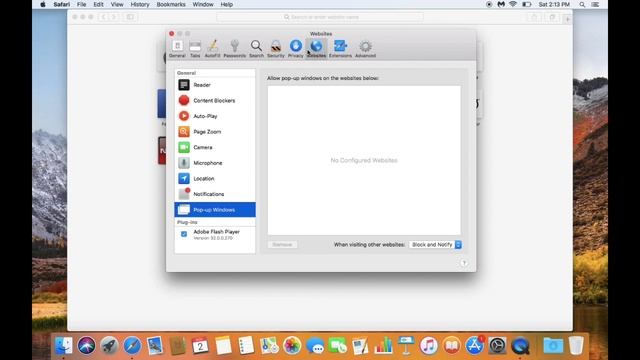Select Pop-up Windows in the sidebar
This screenshot has height=360, width=640.
tap(215, 209)
